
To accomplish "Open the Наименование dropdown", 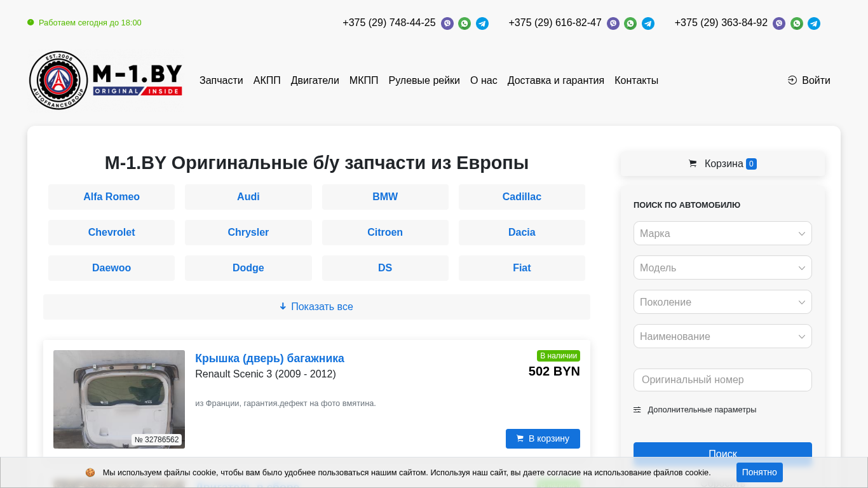I will pos(722,336).
